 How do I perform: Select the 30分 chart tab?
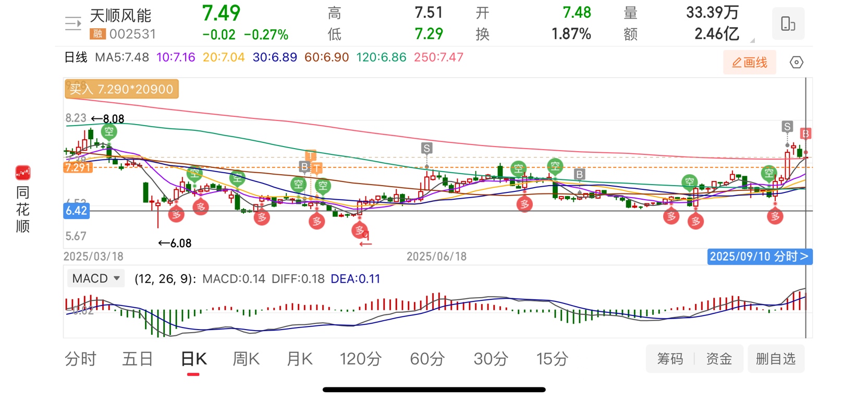[491, 359]
